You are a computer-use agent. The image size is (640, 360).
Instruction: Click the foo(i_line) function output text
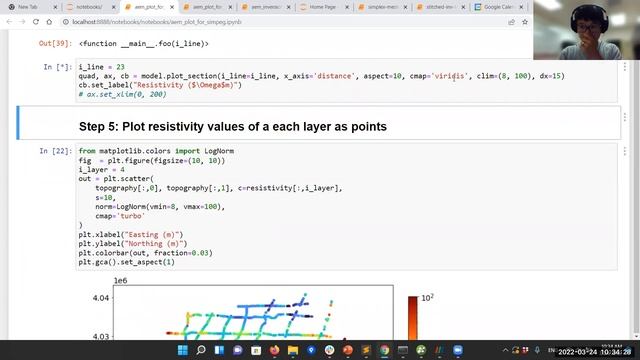click(144, 43)
